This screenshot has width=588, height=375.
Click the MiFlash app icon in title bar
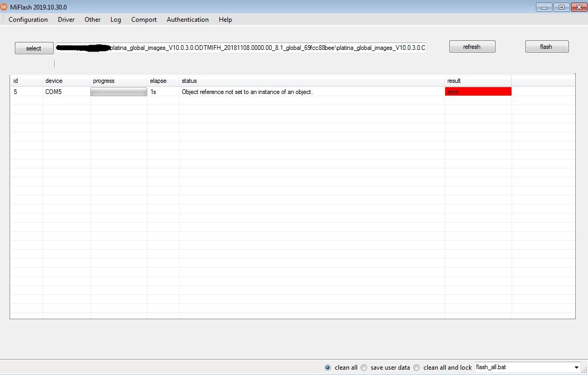coord(4,7)
